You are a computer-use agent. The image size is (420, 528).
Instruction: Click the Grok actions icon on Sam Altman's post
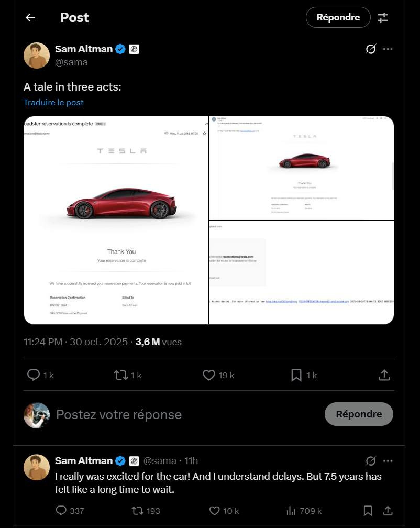pyautogui.click(x=371, y=49)
